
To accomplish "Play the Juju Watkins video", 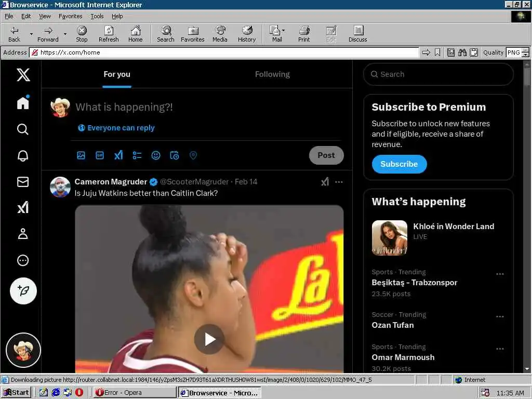I will 209,339.
